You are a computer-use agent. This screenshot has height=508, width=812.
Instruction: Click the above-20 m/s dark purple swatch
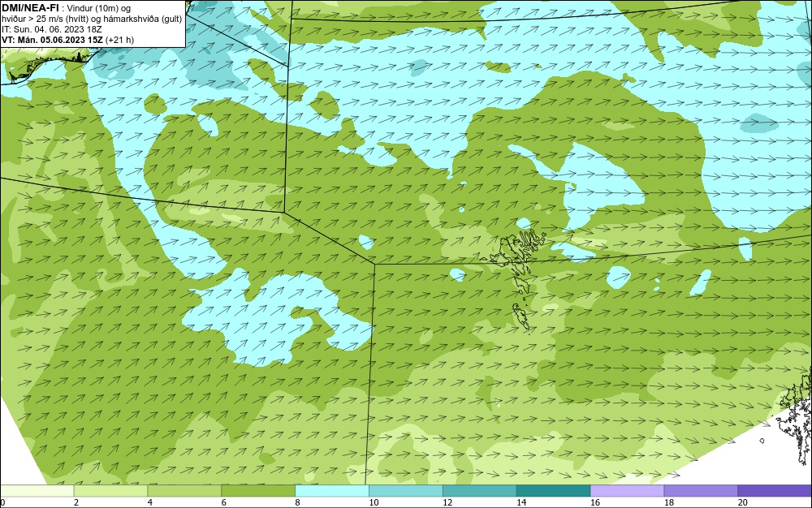click(x=775, y=491)
